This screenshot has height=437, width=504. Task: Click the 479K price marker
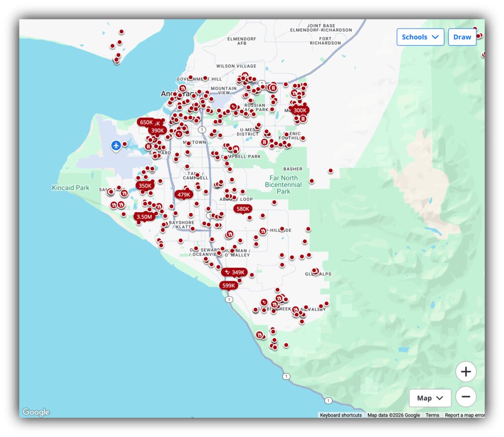[x=184, y=195]
